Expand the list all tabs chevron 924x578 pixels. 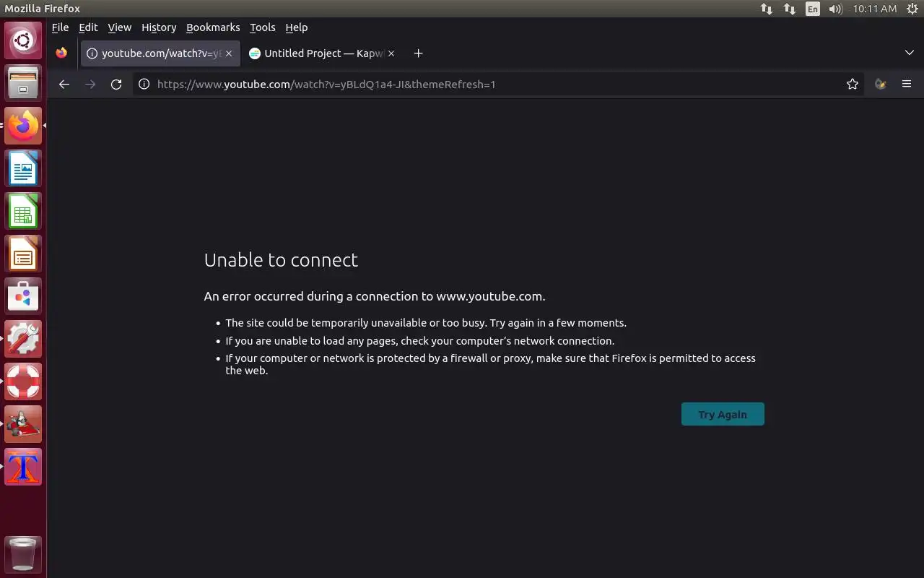tap(909, 53)
